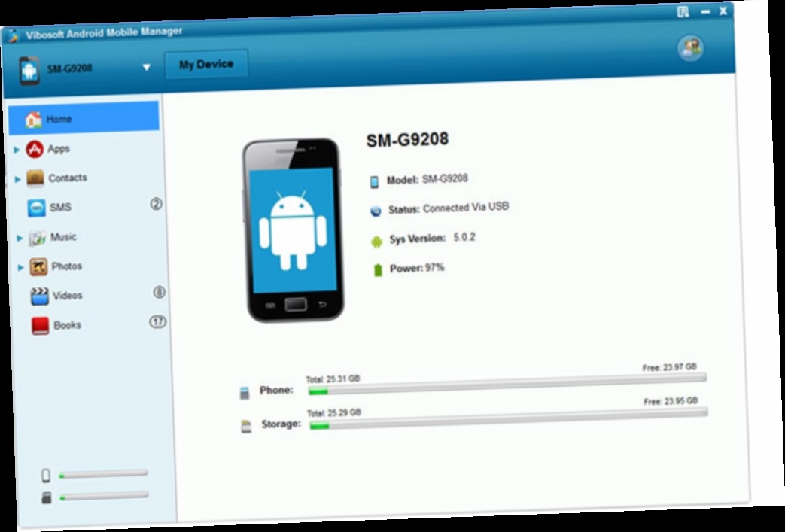The image size is (785, 532).
Task: Expand the Apps sidebar entry
Action: [x=18, y=148]
